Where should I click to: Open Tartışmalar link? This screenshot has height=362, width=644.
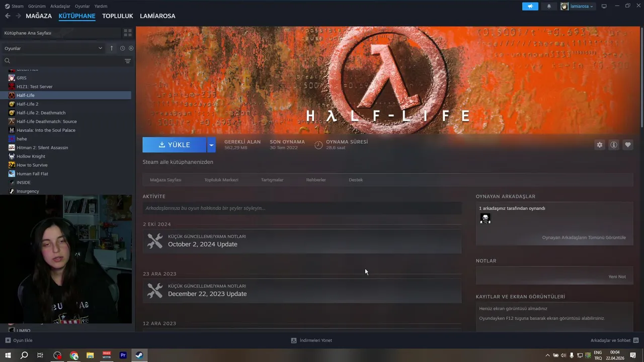[x=272, y=180]
